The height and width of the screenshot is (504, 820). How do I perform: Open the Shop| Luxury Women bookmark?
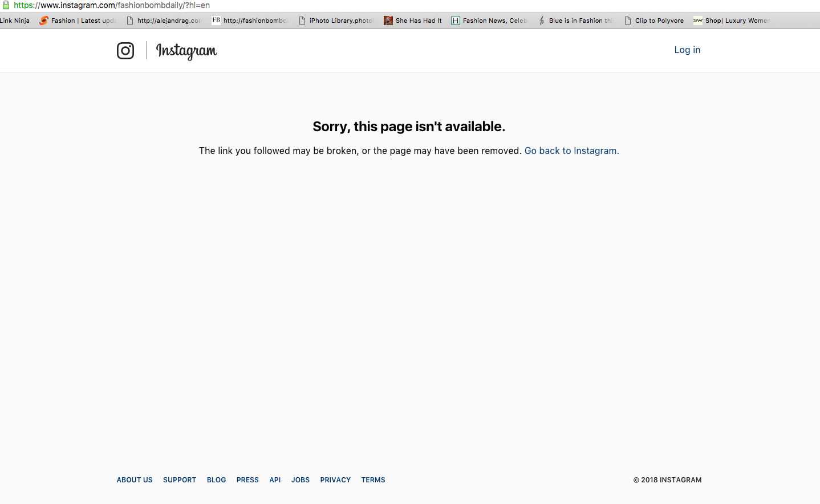(732, 21)
